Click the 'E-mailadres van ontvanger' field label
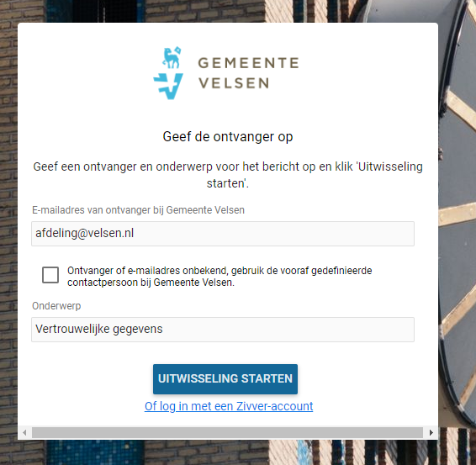 (138, 210)
